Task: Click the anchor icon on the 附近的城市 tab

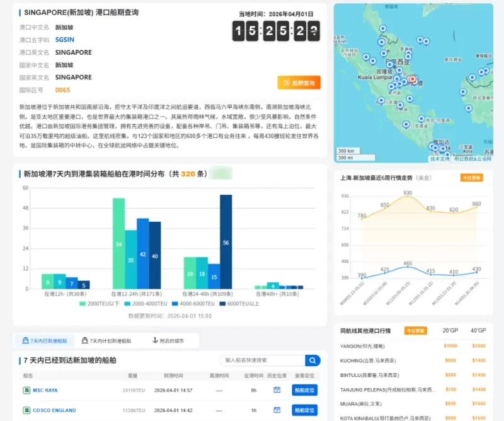Action: pos(155,340)
